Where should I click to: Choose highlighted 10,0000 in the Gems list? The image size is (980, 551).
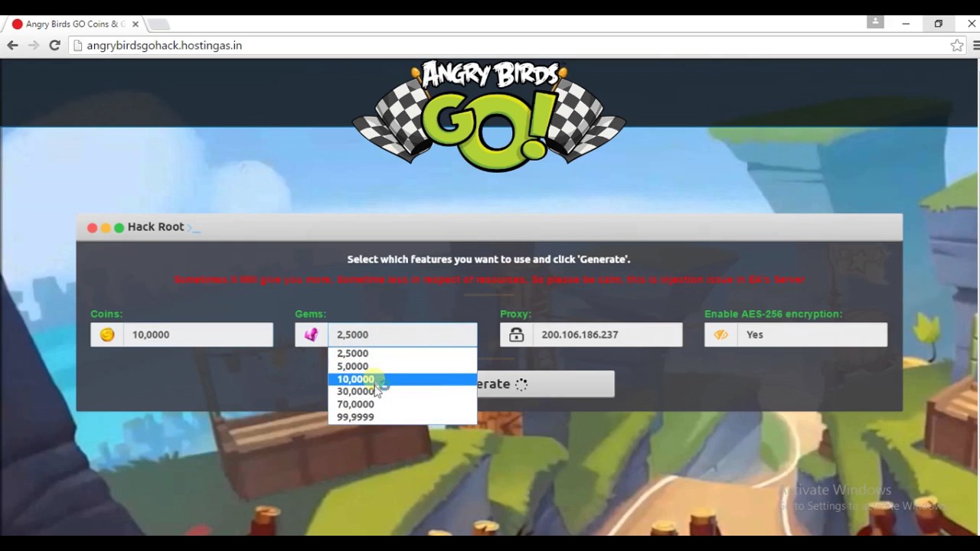coord(403,380)
